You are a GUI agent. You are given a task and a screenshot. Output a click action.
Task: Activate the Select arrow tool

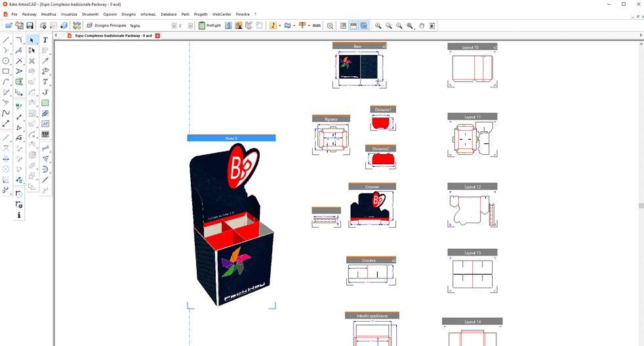click(31, 40)
